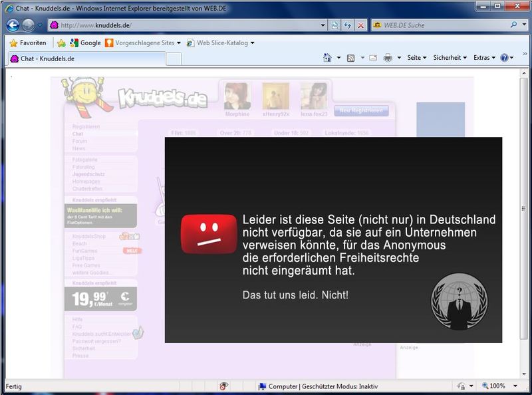Open the Favoriten panel
532x395 pixels.
(x=28, y=43)
